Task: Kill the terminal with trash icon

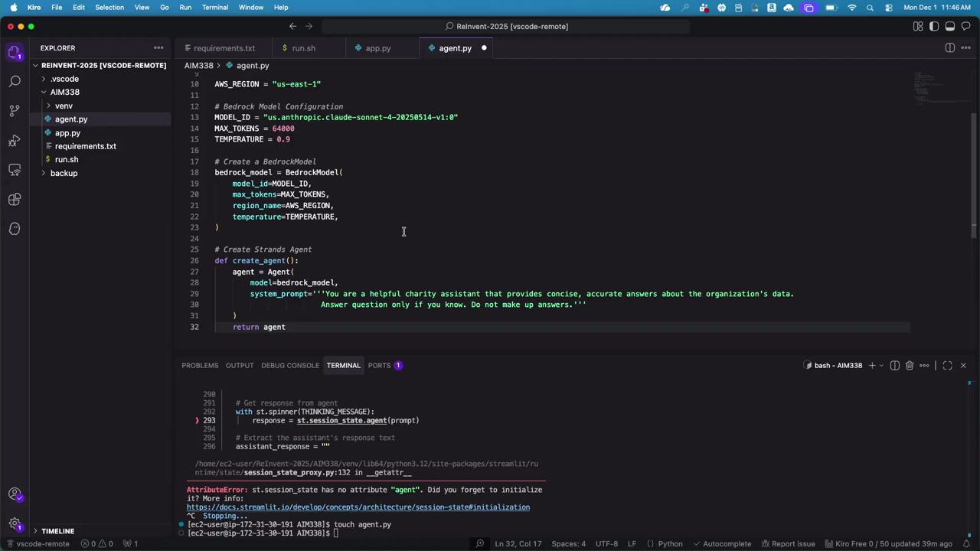Action: [910, 366]
